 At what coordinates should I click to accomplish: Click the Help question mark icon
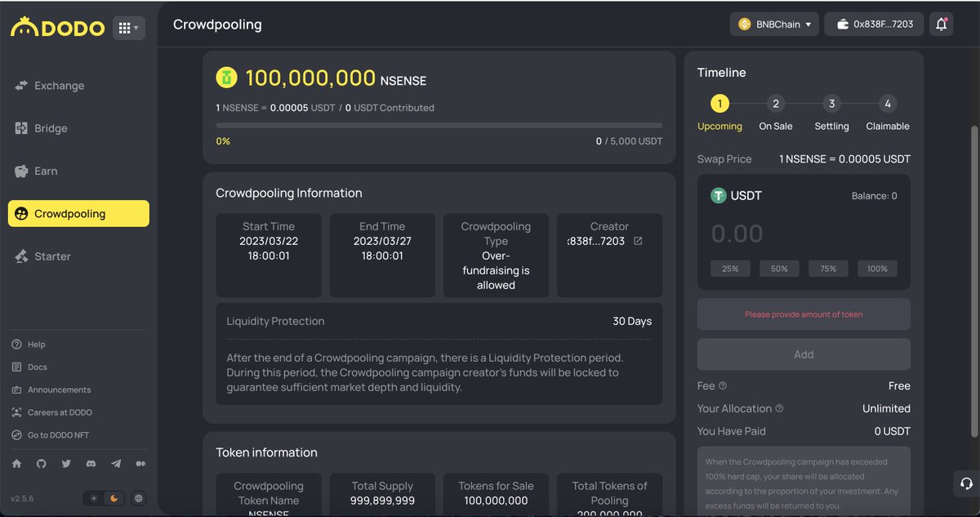pyautogui.click(x=16, y=345)
